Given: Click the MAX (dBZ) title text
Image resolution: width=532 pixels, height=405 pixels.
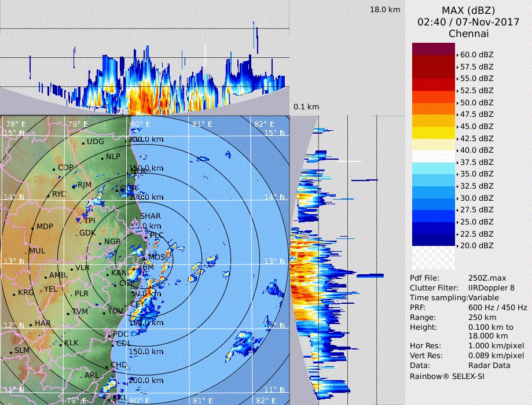Looking at the screenshot, I should pos(468,10).
